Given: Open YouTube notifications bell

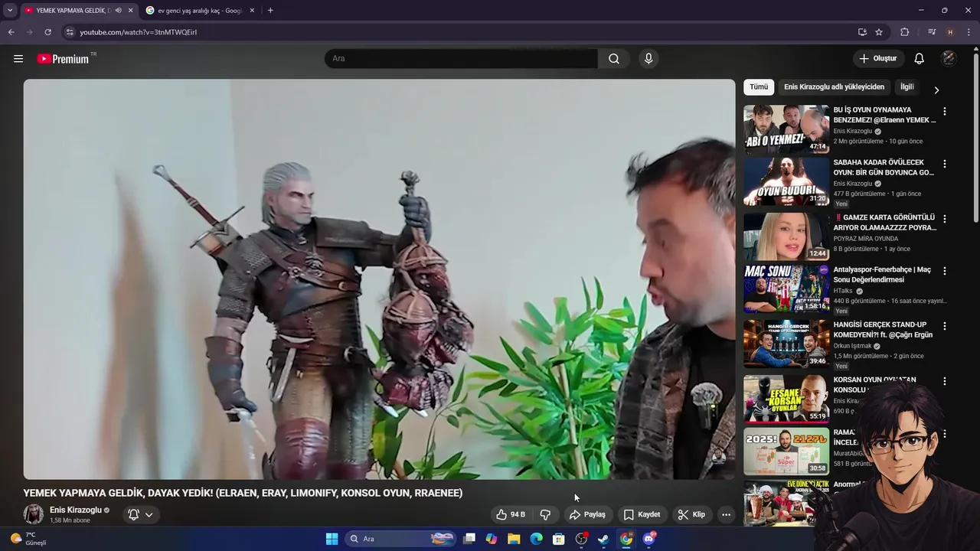Looking at the screenshot, I should (920, 59).
